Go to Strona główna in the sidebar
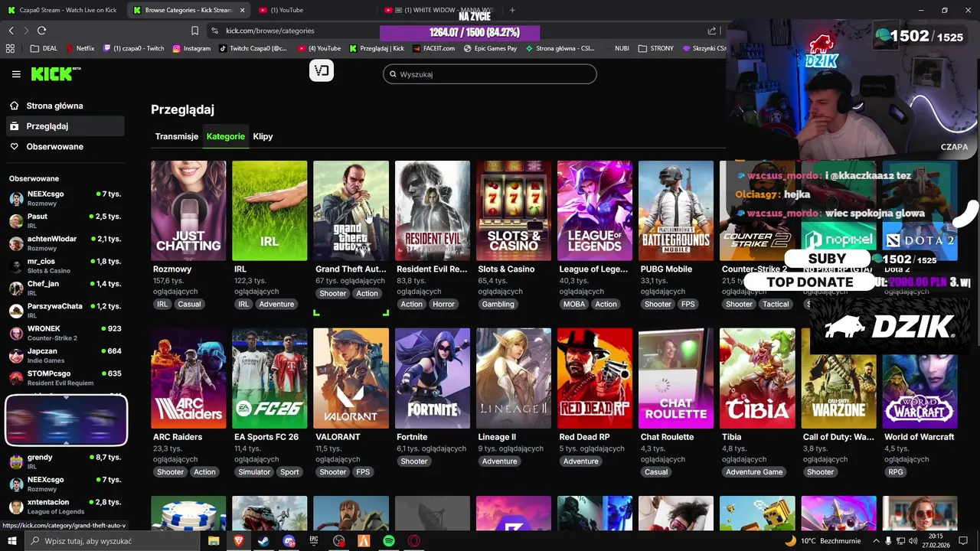 click(64, 106)
